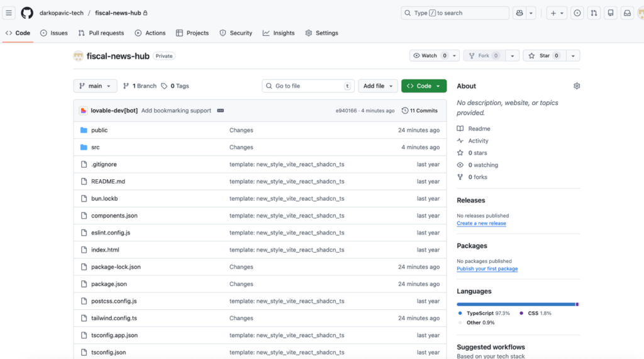
Task: Open the src folder
Action: pyautogui.click(x=96, y=147)
